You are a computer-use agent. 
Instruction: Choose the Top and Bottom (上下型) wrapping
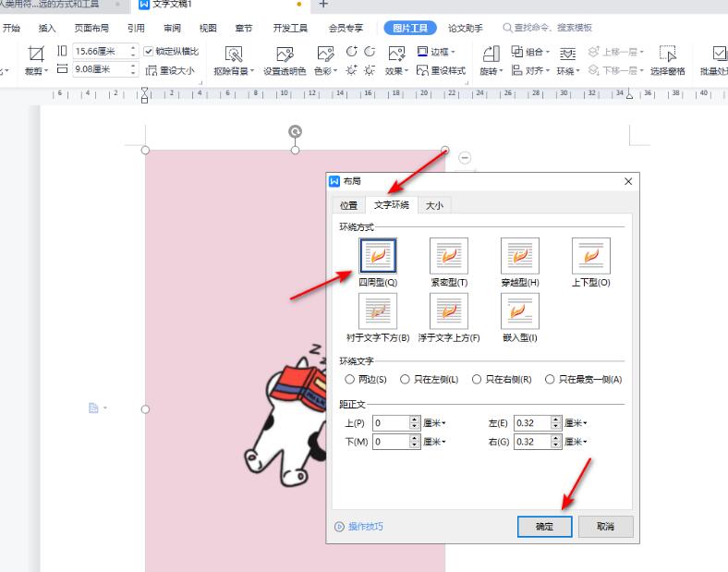pyautogui.click(x=591, y=256)
